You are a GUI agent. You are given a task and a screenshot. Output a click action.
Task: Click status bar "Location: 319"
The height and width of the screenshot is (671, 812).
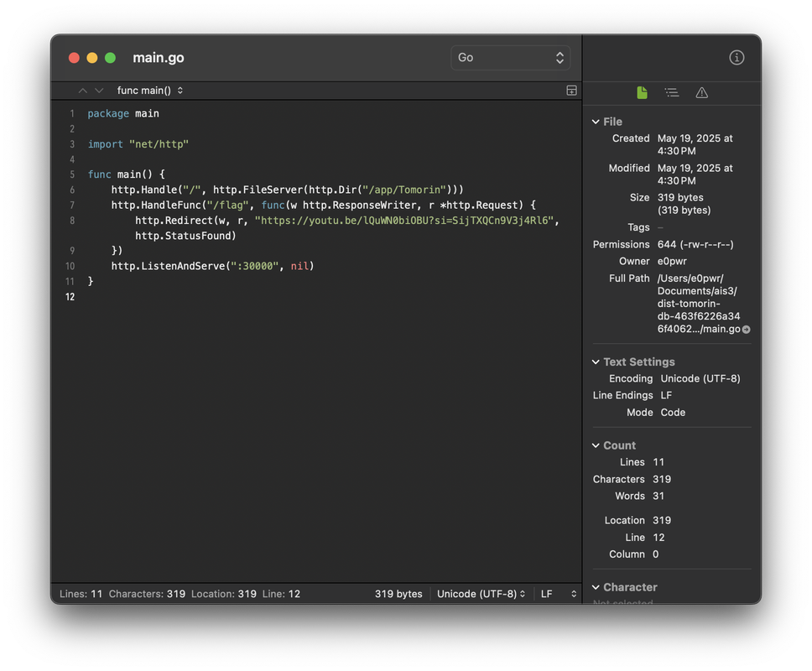pos(224,594)
